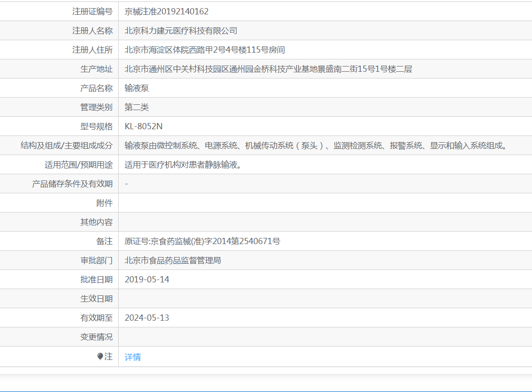Click the 注册人住所 label
Screen dimensions: 532x392
click(92, 50)
